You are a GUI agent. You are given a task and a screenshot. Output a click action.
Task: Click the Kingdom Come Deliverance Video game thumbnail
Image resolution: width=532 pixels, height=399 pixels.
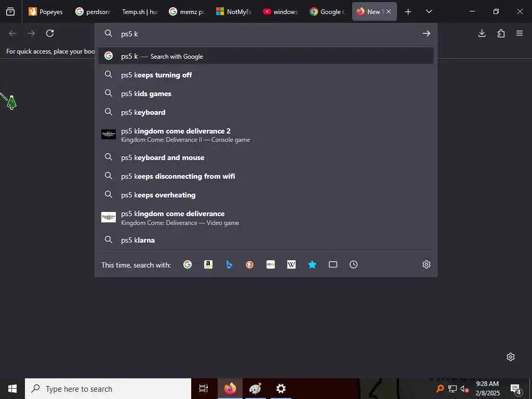click(109, 217)
